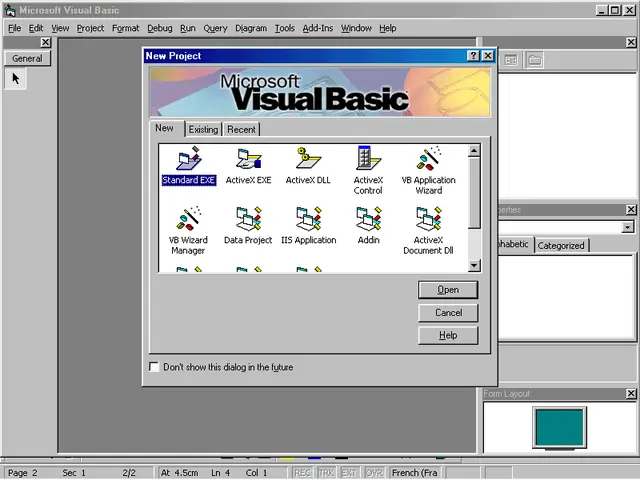This screenshot has height=480, width=640.
Task: Click the Help button in the dialog
Action: 448,336
